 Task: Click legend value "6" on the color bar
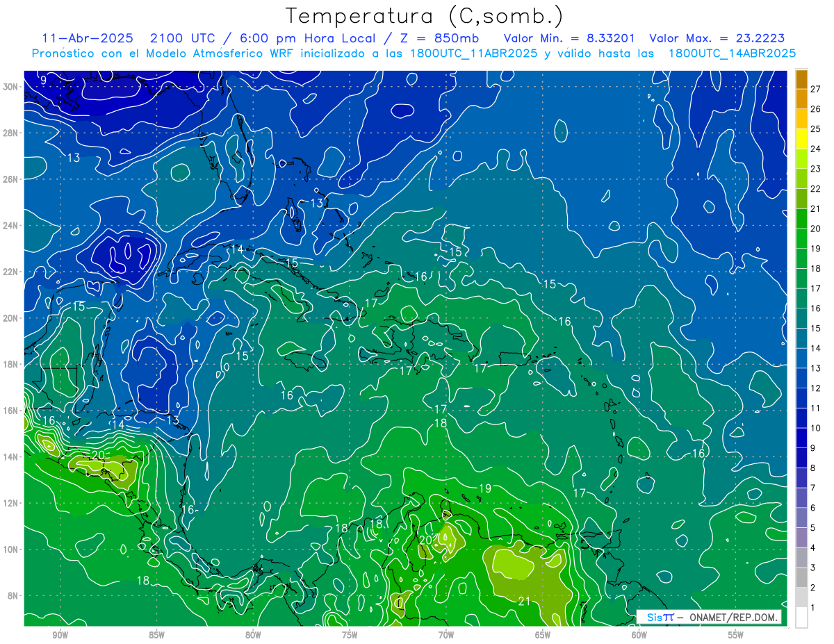813,509
